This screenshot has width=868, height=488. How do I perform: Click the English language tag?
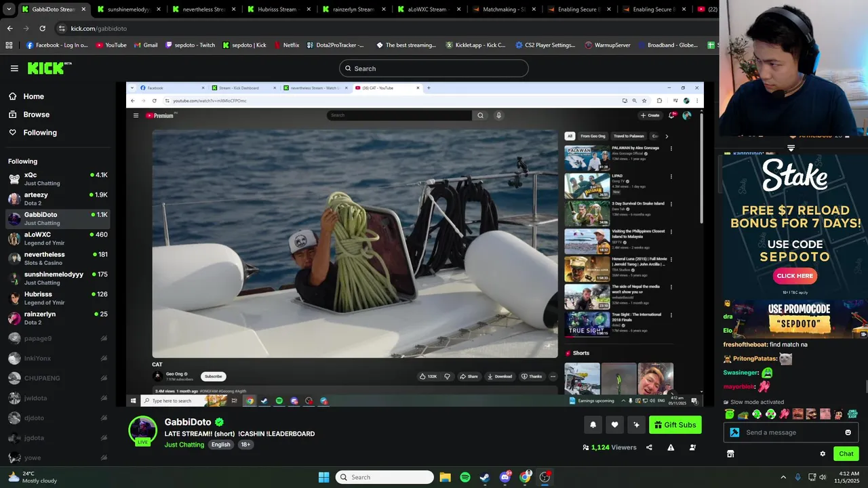(220, 445)
